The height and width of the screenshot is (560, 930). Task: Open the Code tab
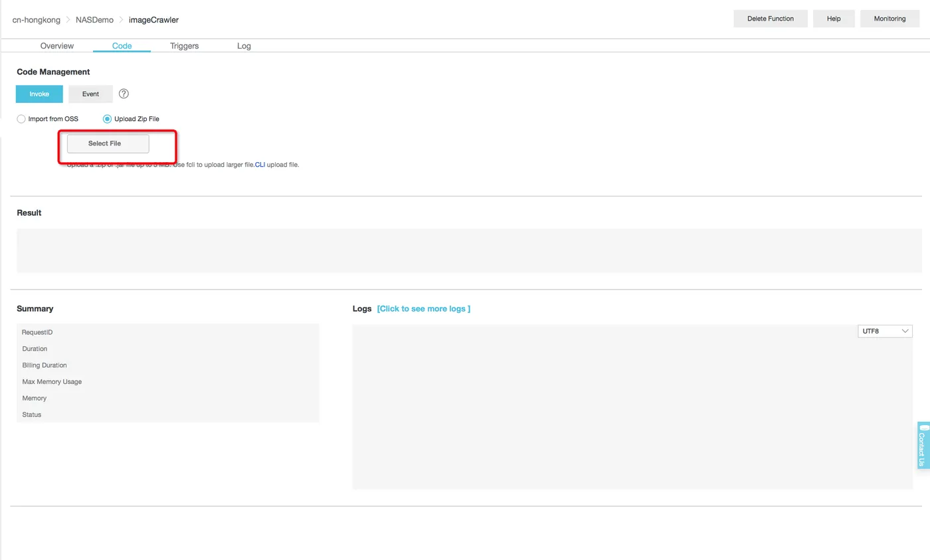coord(122,46)
